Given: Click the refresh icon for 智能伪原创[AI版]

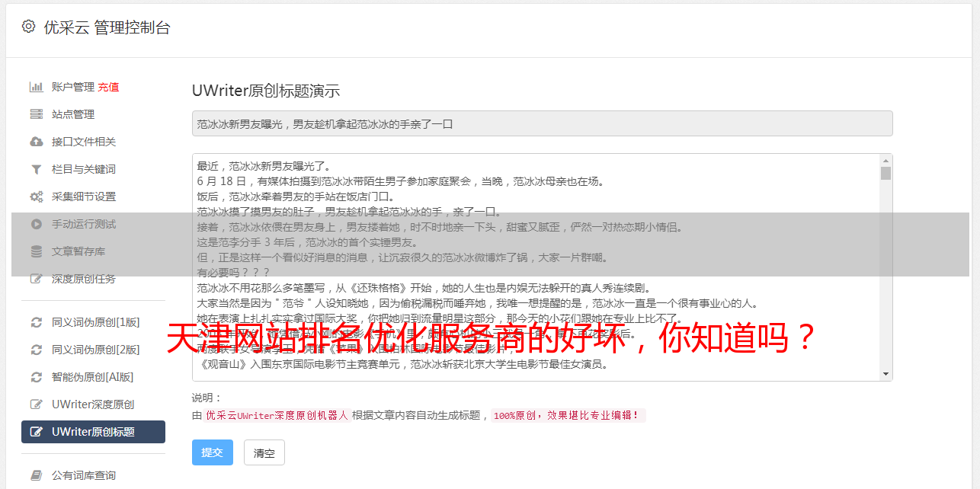Looking at the screenshot, I should pyautogui.click(x=36, y=377).
